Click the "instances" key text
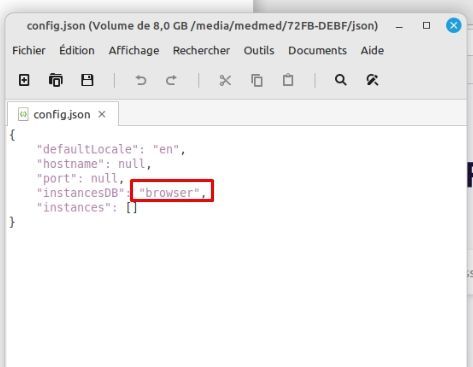 coord(74,208)
